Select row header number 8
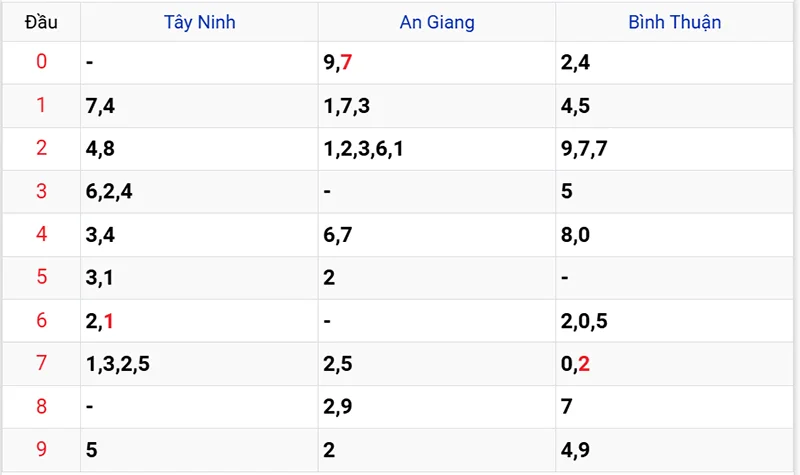This screenshot has width=800, height=475. pos(41,406)
